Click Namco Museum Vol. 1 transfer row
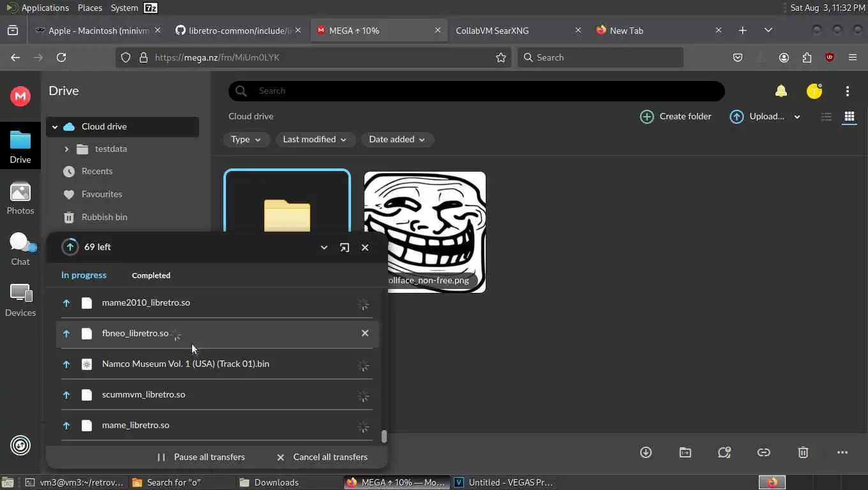The image size is (868, 490). point(217,364)
